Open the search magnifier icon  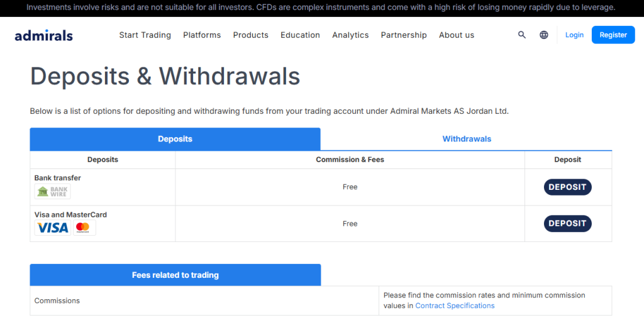click(521, 35)
